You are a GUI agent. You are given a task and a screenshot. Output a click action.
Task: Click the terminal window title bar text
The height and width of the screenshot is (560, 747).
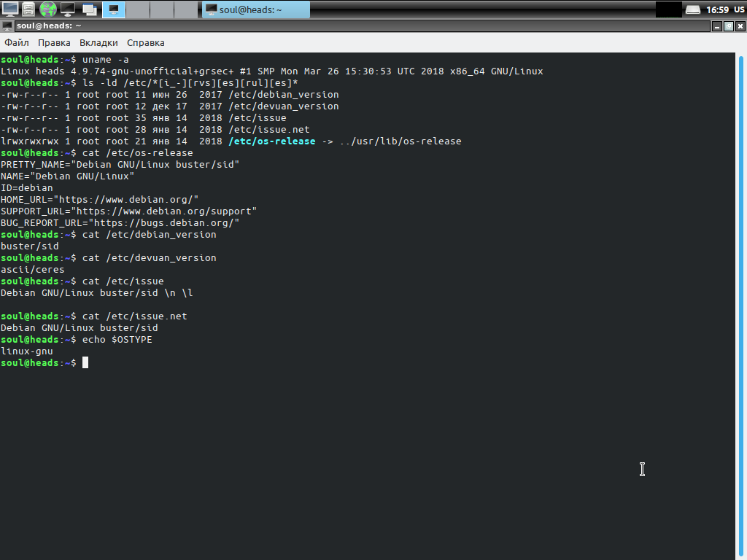(49, 26)
